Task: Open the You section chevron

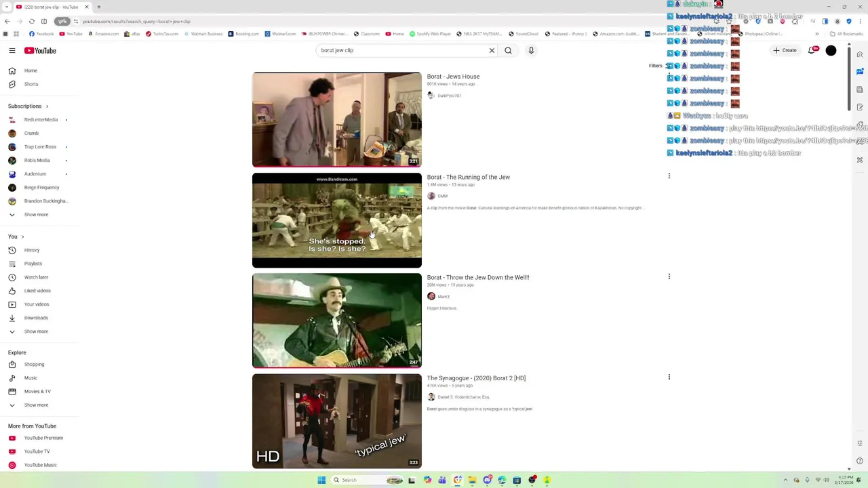Action: (x=22, y=237)
